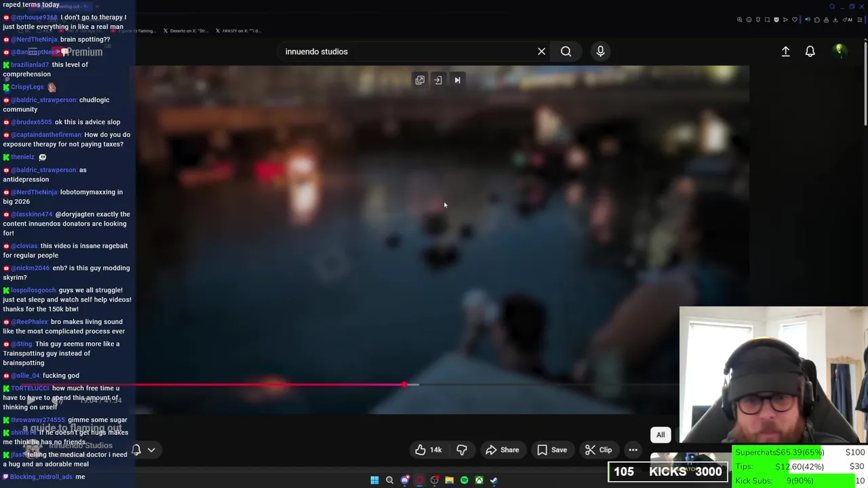Open the more actions ellipsis menu
Viewport: 868px width, 488px height.
(633, 450)
